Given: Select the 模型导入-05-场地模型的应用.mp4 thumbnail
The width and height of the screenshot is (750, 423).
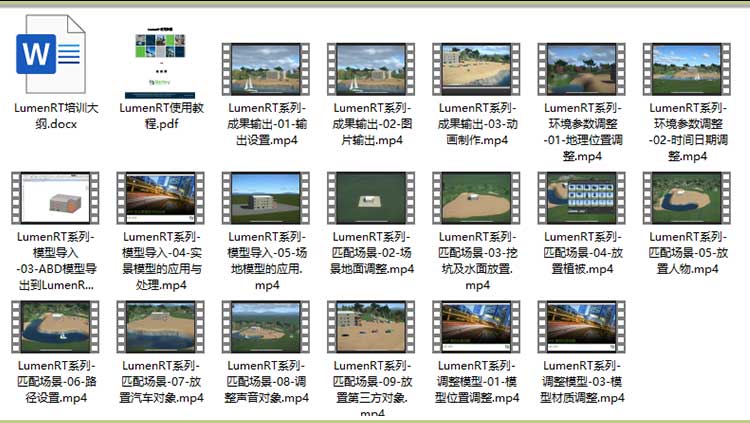Looking at the screenshot, I should coord(265,198).
